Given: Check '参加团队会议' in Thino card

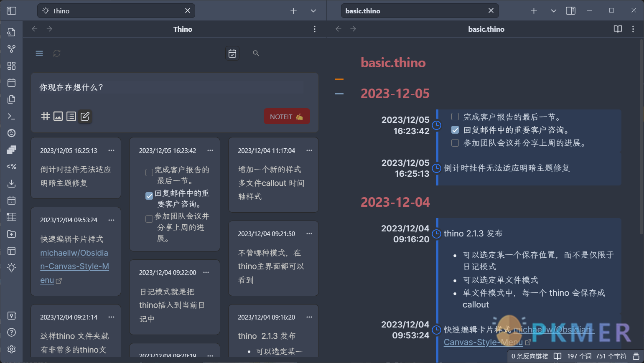Looking at the screenshot, I should pos(149,219).
